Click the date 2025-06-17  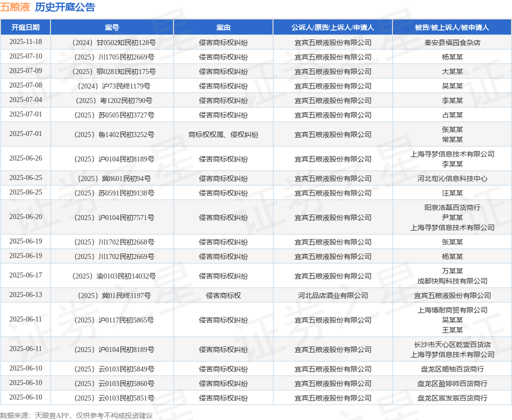tap(25, 275)
